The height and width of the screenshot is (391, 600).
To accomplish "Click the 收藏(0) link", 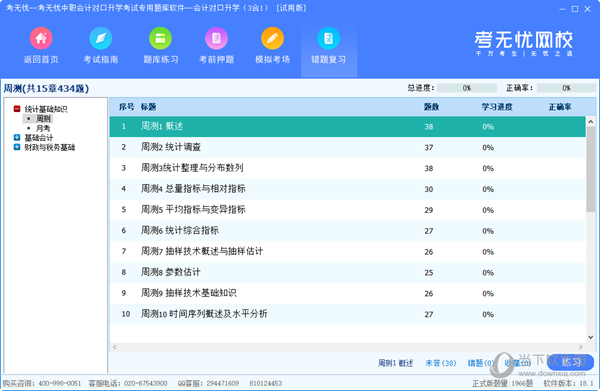I will coord(517,363).
